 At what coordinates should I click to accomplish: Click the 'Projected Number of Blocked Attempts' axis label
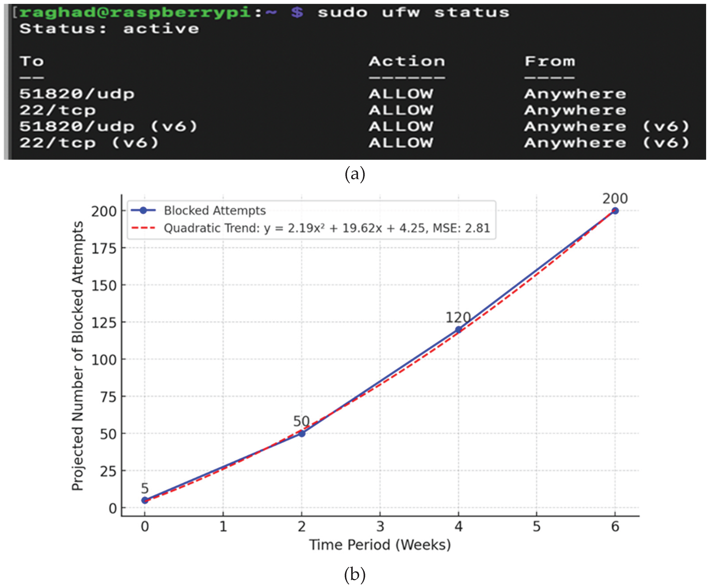point(77,355)
